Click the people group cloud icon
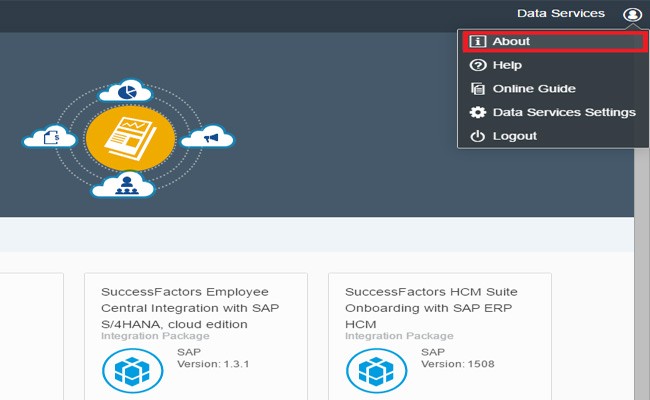 pos(123,185)
